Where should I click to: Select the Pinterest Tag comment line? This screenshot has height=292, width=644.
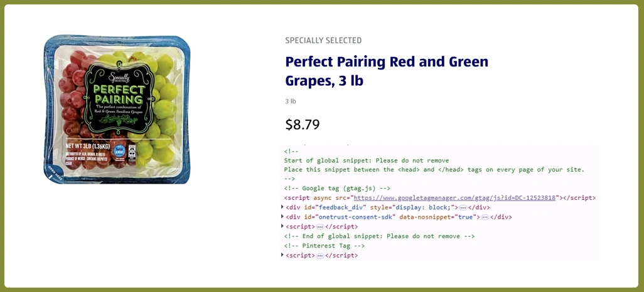point(325,246)
